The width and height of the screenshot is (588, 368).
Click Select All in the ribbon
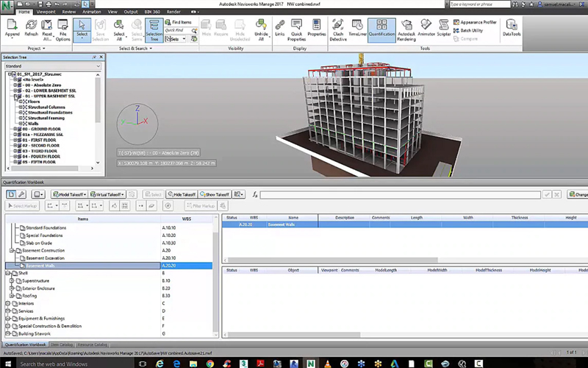(119, 29)
